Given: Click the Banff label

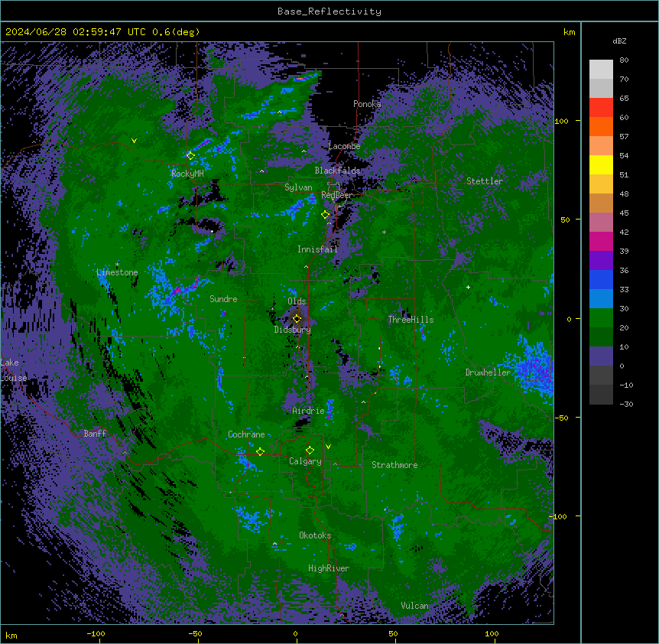Looking at the screenshot, I should (x=95, y=434).
